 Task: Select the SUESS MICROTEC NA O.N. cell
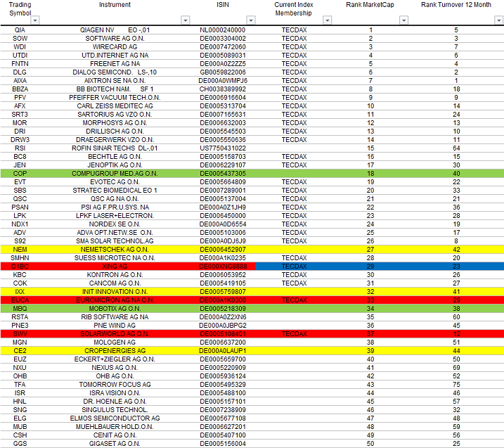(115, 258)
